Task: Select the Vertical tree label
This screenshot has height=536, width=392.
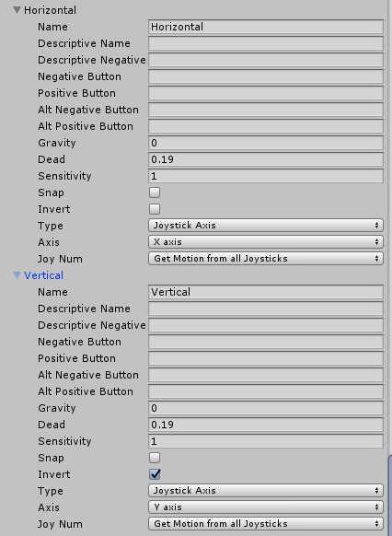Action: 43,275
